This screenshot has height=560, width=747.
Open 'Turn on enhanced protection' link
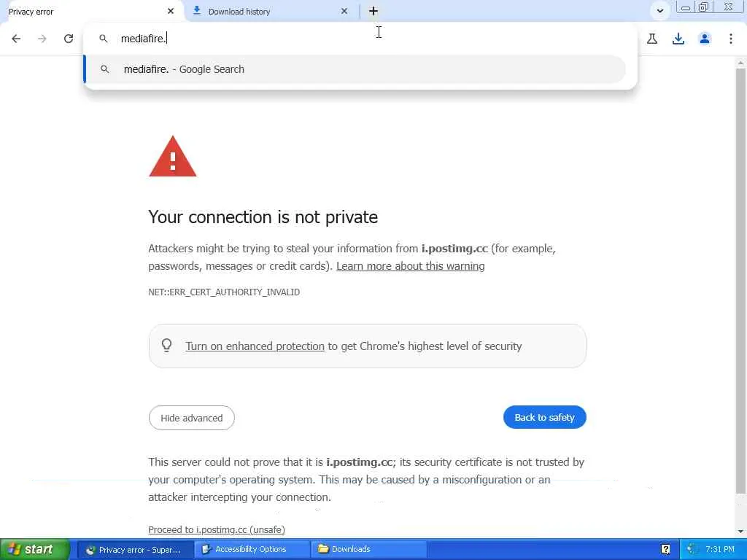click(x=255, y=346)
